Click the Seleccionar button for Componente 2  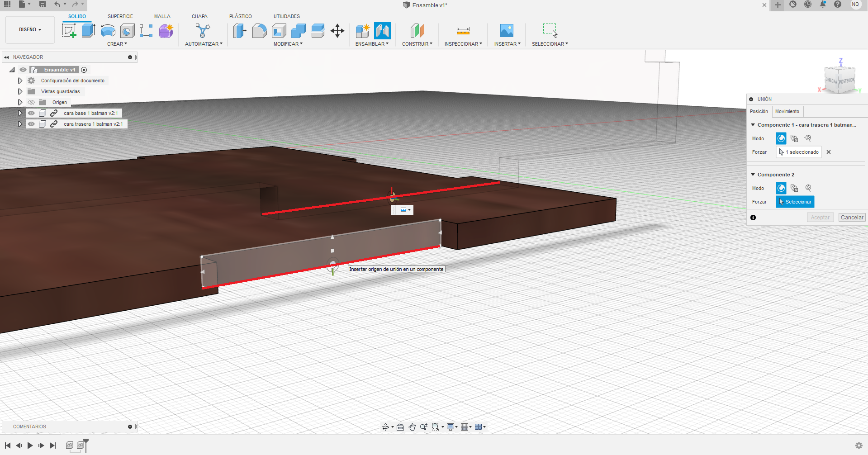pos(795,202)
